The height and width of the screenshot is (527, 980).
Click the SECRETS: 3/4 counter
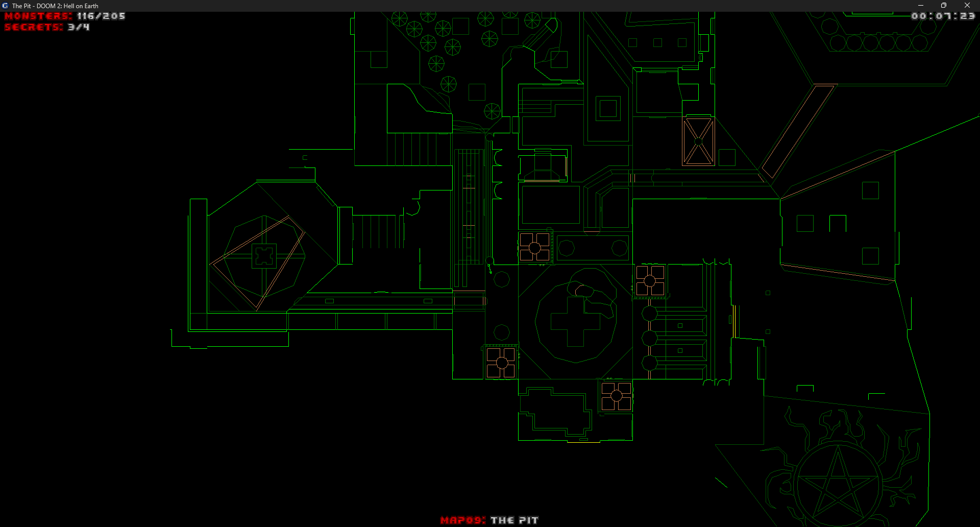(47, 27)
